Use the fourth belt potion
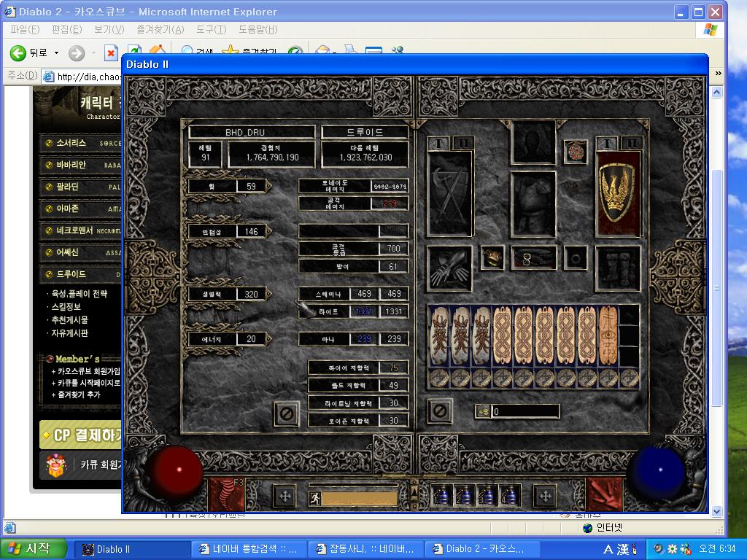The height and width of the screenshot is (560, 747). (x=509, y=495)
